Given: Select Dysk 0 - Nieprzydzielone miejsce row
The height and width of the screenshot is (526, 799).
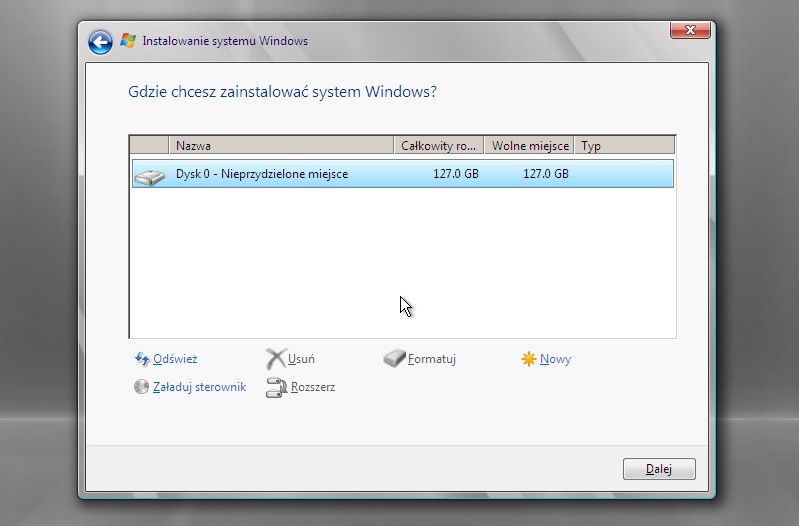Looking at the screenshot, I should pyautogui.click(x=403, y=174).
